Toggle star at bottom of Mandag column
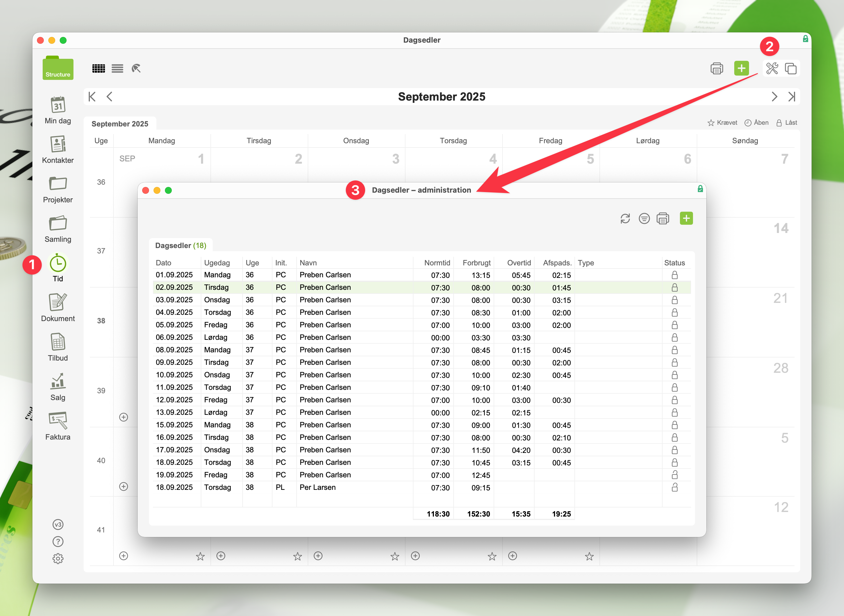The image size is (844, 616). tap(200, 556)
